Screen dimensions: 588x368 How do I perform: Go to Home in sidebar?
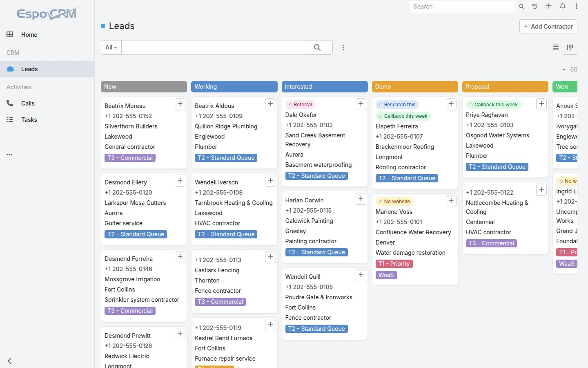(x=47, y=35)
